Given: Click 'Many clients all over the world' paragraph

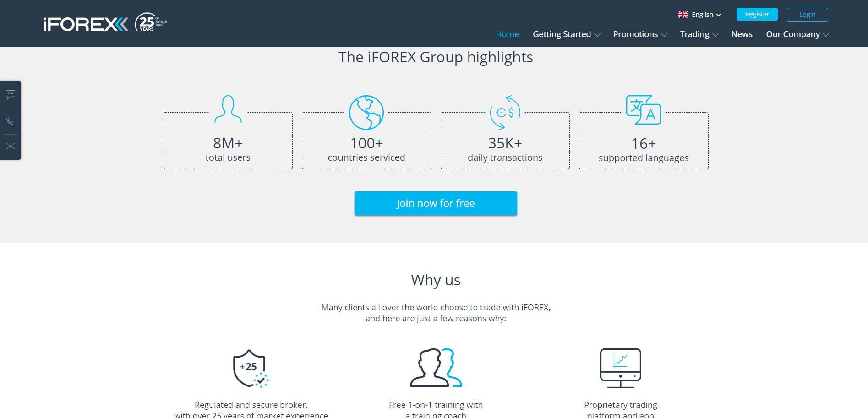Looking at the screenshot, I should (436, 313).
